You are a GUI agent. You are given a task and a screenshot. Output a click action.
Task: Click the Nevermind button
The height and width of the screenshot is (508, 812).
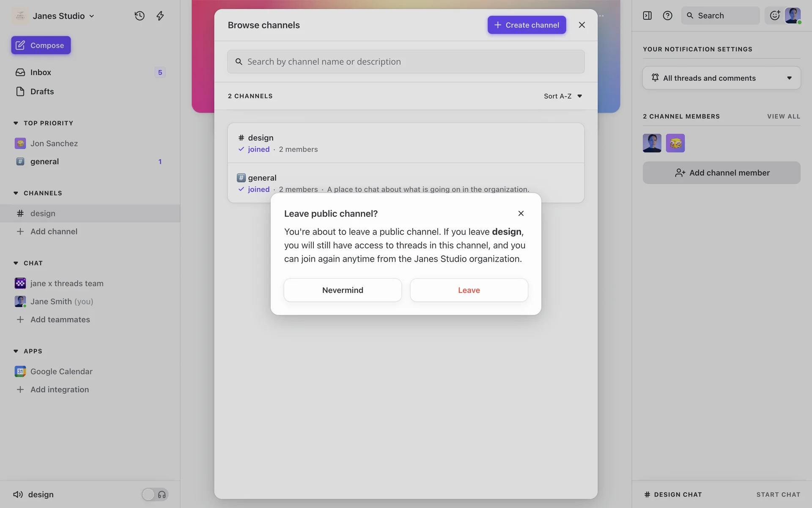(343, 290)
